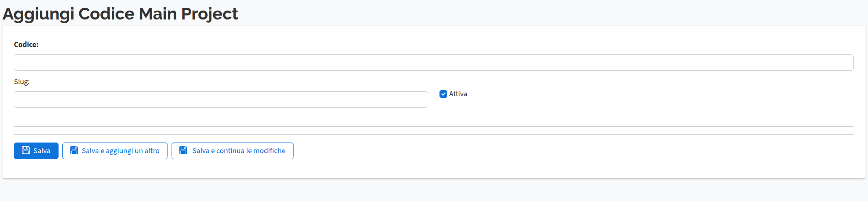Click the 'Aggiungi Codice Main Project' heading
This screenshot has height=201, width=868.
pos(120,14)
